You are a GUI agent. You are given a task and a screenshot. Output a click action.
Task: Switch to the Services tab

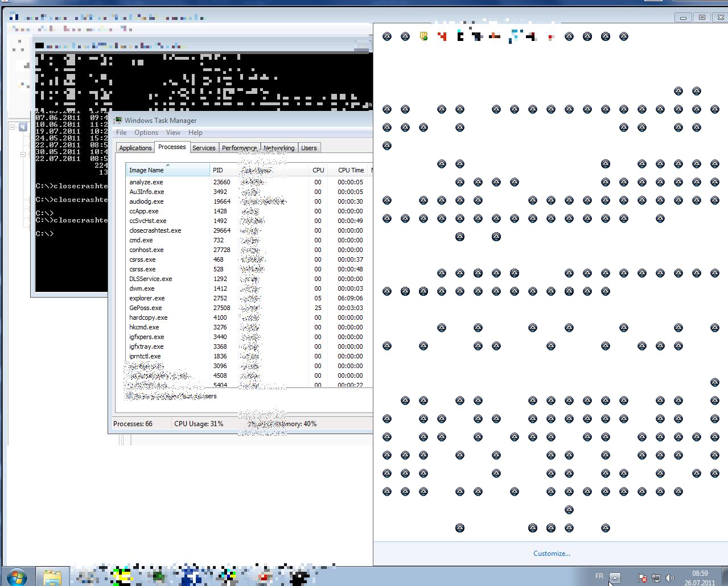[x=204, y=148]
